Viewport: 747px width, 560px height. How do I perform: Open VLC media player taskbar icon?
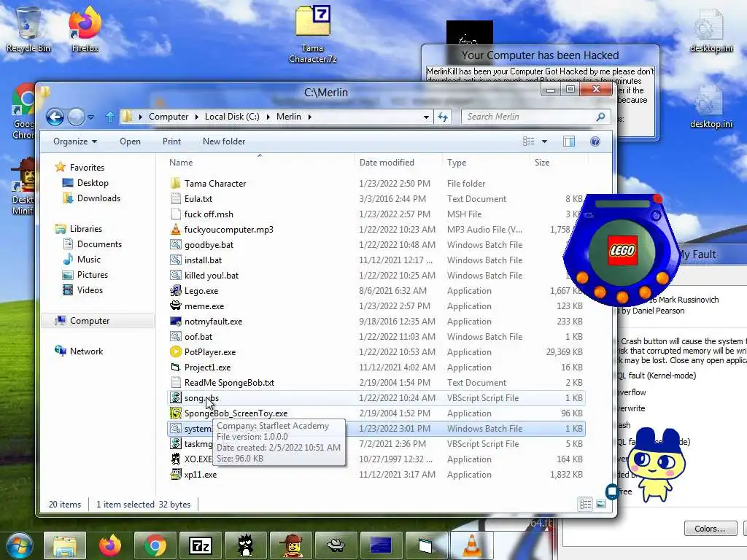(x=472, y=545)
